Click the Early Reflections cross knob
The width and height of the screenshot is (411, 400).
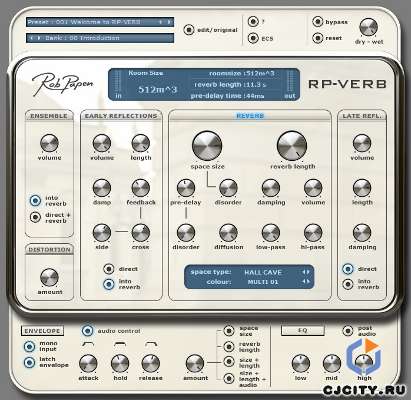[141, 233]
